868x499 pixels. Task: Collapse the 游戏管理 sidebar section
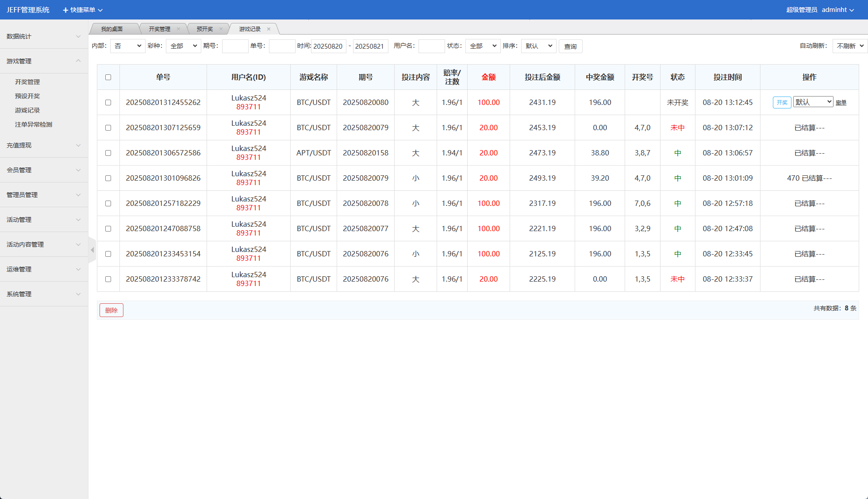pyautogui.click(x=78, y=61)
